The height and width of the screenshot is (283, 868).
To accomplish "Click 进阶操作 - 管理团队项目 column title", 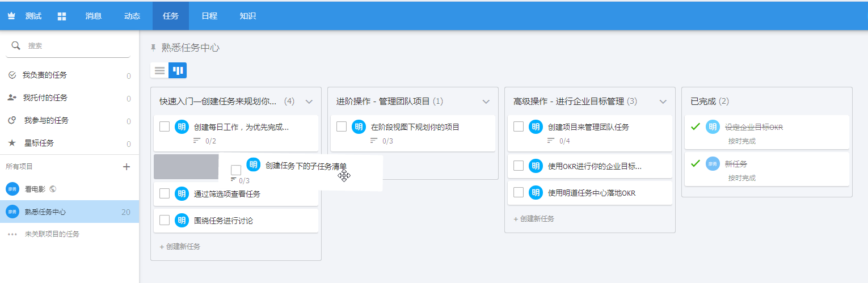I will coord(383,102).
